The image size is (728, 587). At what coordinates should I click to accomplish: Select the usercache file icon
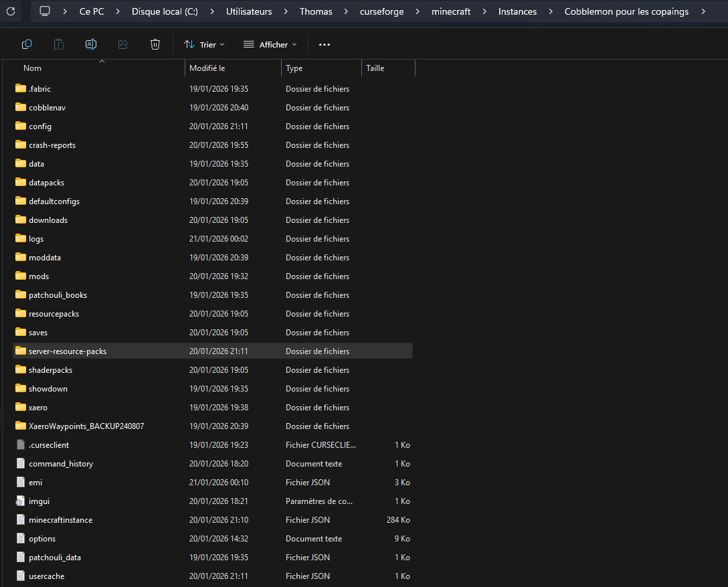(21, 576)
